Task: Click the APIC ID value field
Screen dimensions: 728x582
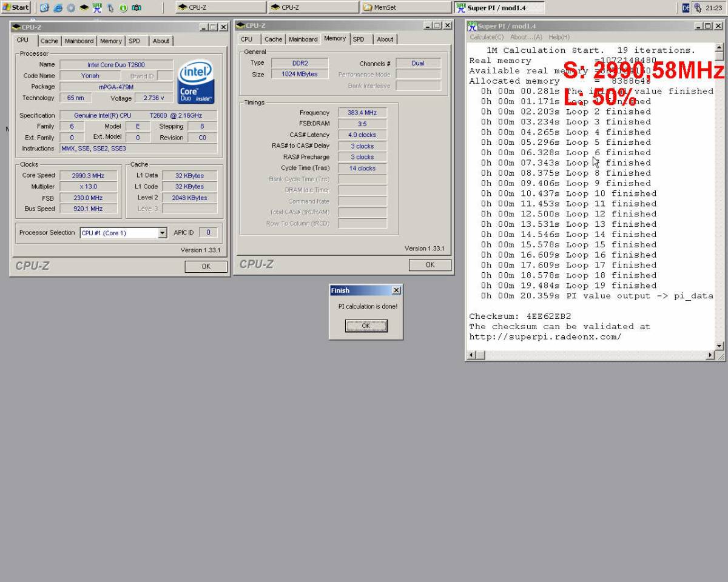Action: coord(208,232)
